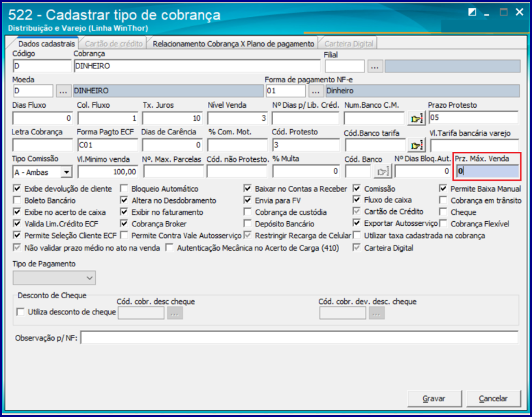Viewport: 532px width, 417px height.
Task: Click the Nº Dias Bloq.Aut. field
Action: (x=423, y=172)
